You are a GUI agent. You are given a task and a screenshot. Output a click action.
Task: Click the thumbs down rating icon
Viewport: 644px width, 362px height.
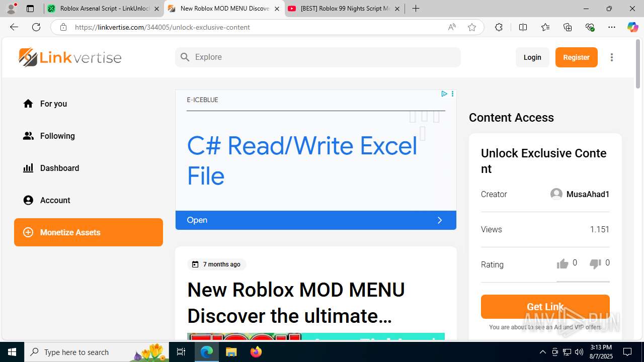595,264
